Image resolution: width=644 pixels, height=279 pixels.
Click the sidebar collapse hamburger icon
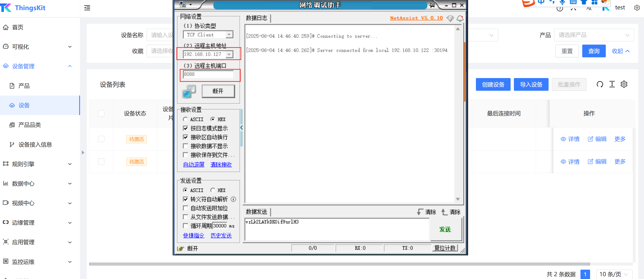pyautogui.click(x=87, y=8)
